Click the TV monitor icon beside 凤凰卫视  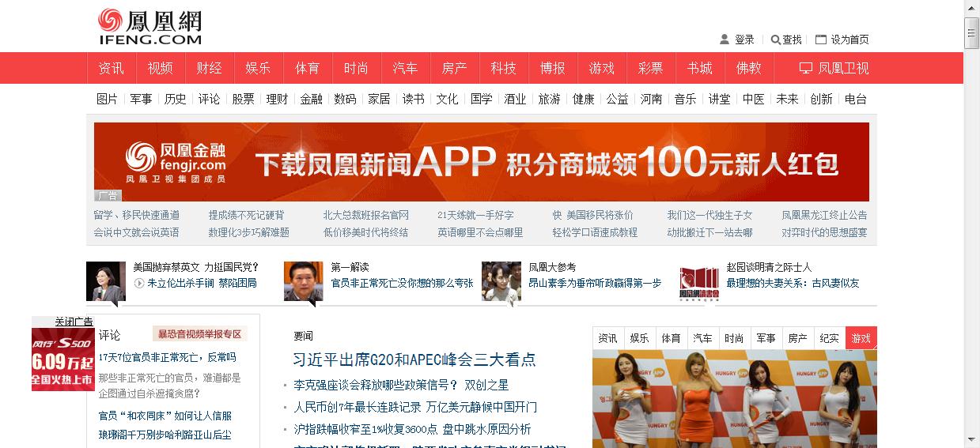coord(806,68)
